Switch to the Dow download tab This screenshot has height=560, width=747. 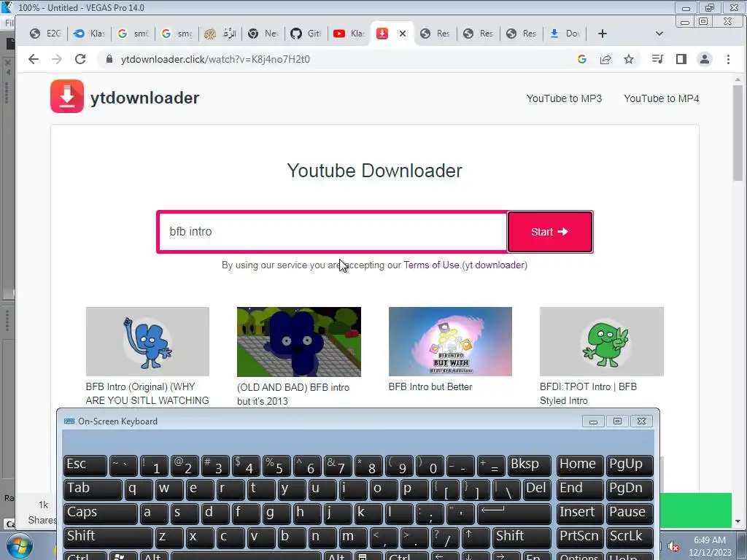(x=565, y=34)
